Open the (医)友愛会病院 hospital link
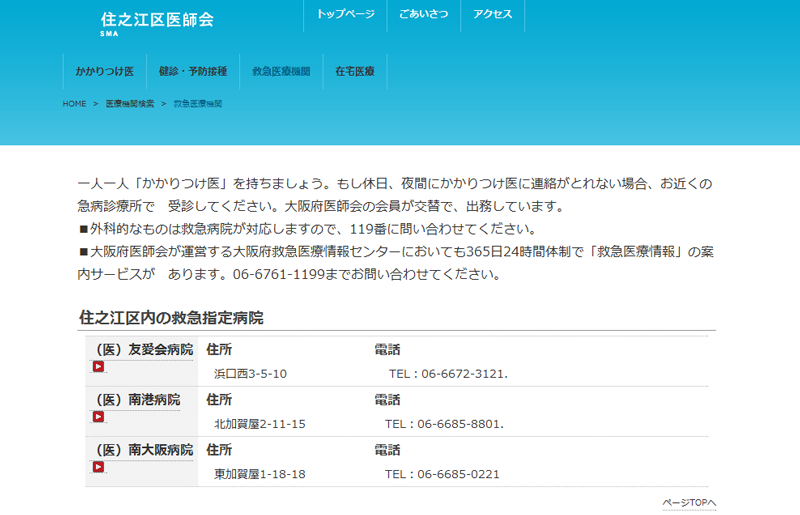Viewport: 800px width, 515px height. [144, 350]
